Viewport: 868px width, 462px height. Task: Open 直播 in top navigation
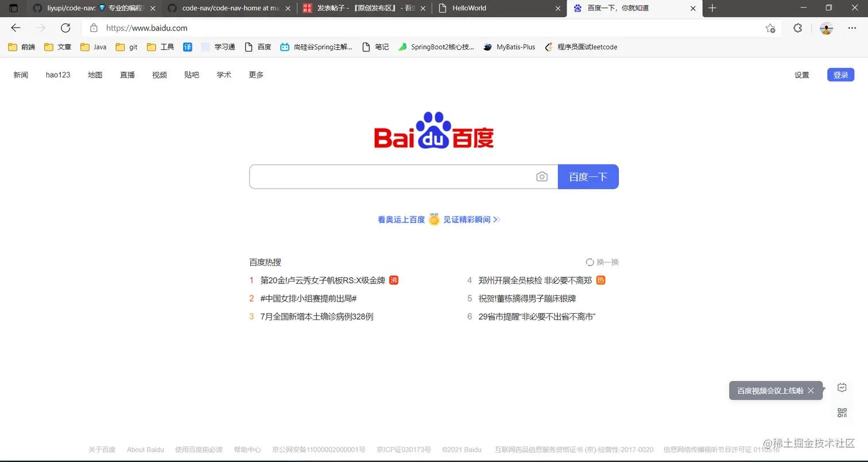(127, 75)
